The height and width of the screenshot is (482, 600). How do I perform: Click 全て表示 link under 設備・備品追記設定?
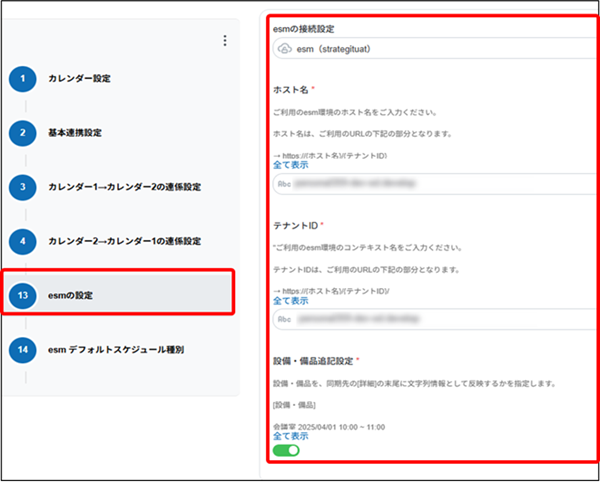(291, 435)
